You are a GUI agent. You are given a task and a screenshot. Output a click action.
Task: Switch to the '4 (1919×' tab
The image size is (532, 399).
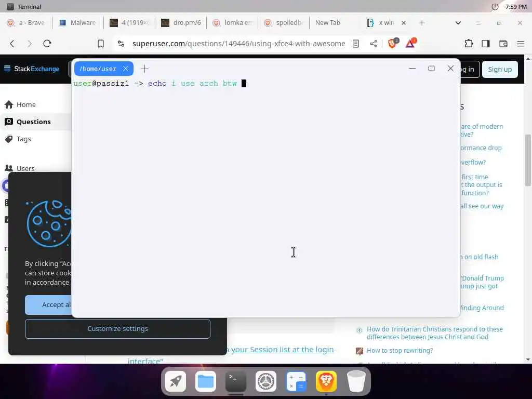click(x=129, y=23)
